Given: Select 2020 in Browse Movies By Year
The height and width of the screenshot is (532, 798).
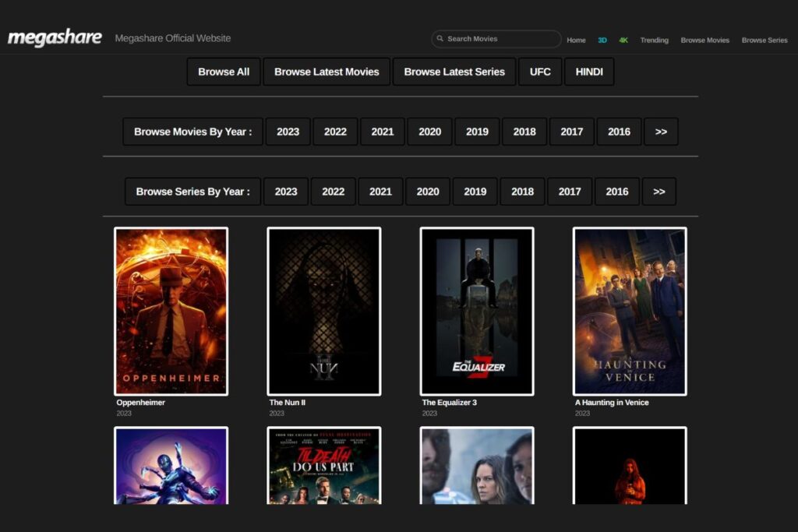Looking at the screenshot, I should point(430,132).
